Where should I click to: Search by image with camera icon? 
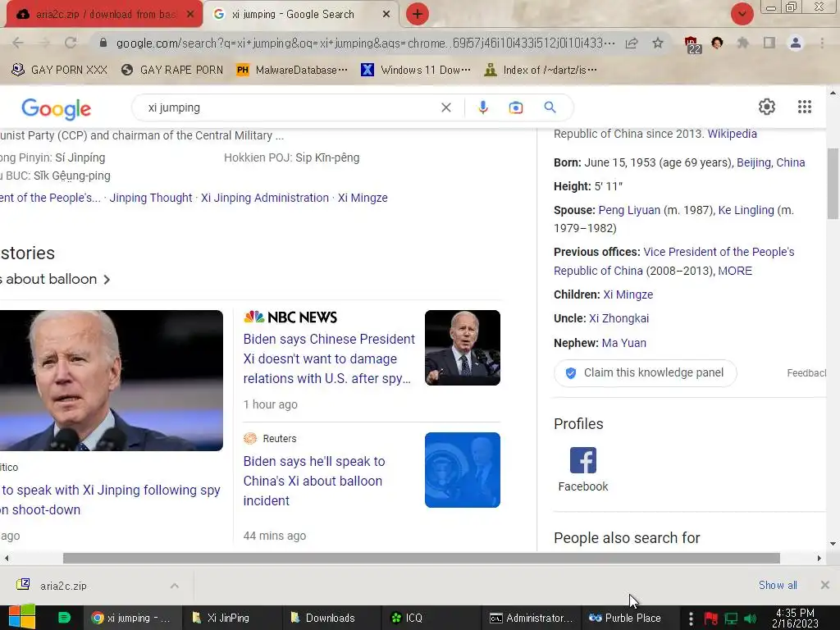coord(516,107)
